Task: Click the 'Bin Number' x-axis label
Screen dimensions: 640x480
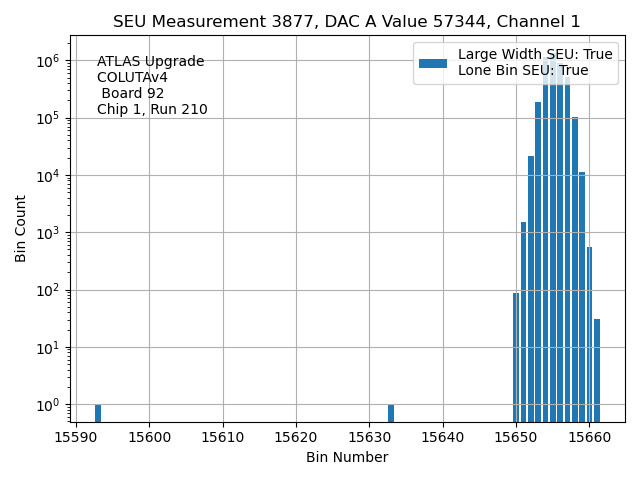Action: pos(346,458)
